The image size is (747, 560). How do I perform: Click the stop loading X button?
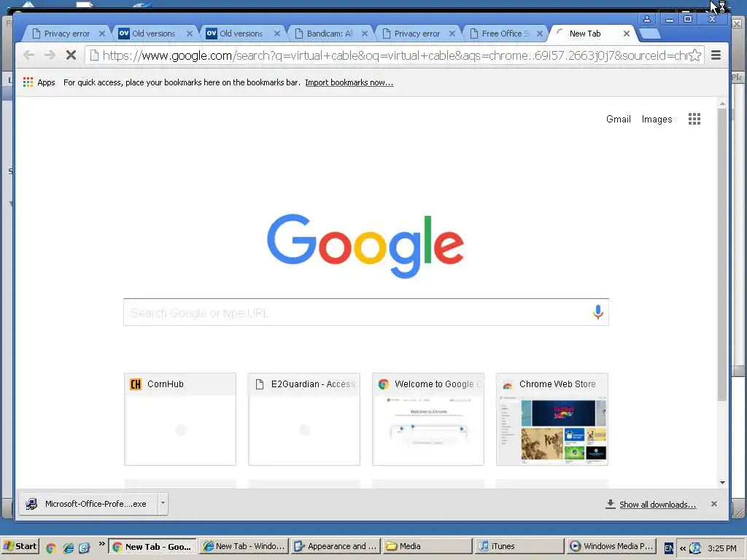click(71, 55)
